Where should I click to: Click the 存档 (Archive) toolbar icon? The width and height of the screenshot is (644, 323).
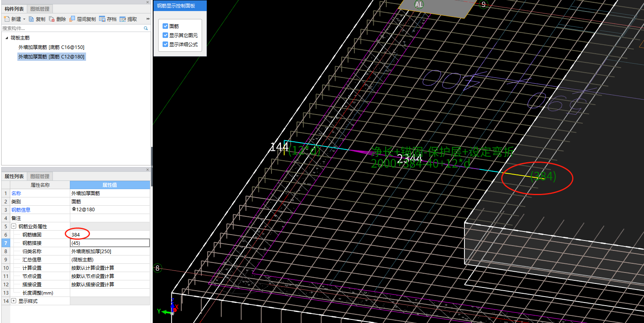click(x=102, y=19)
